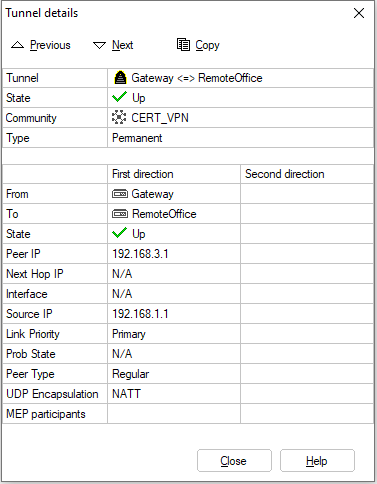This screenshot has height=484, width=377.
Task: Click the tunnel lock icon beside Gateway <=> RemoteOffice
Action: (x=120, y=78)
